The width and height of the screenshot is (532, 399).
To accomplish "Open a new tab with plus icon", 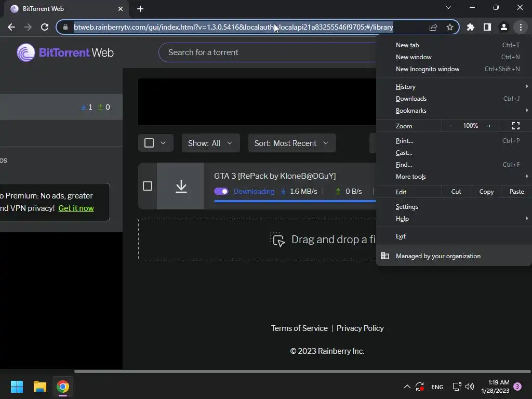I will (140, 9).
